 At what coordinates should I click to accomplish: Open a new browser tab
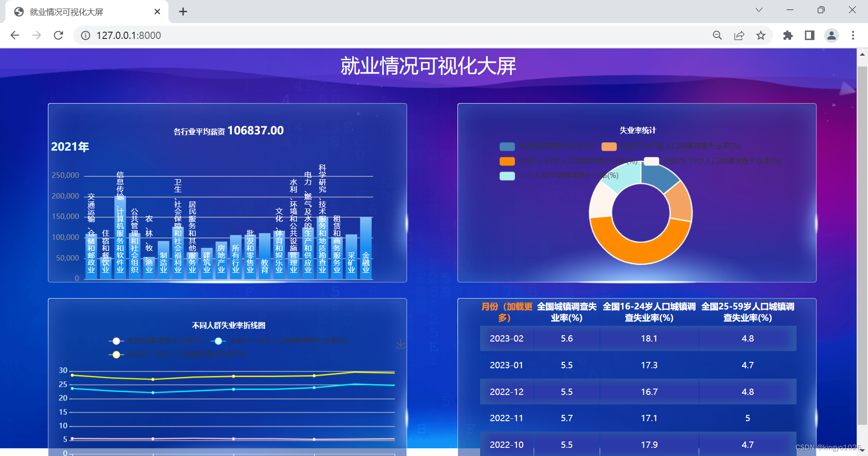tap(183, 12)
